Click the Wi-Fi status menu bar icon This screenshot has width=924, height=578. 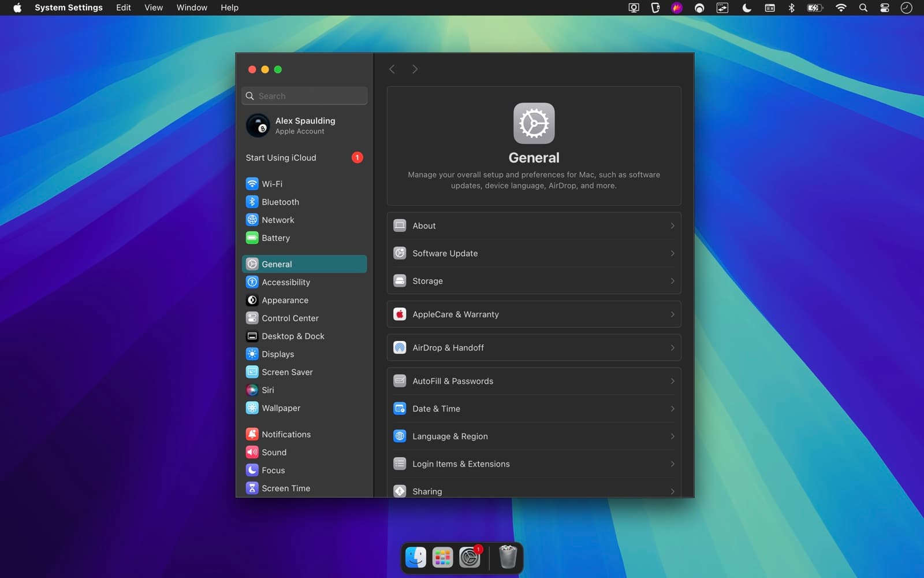[x=841, y=8]
